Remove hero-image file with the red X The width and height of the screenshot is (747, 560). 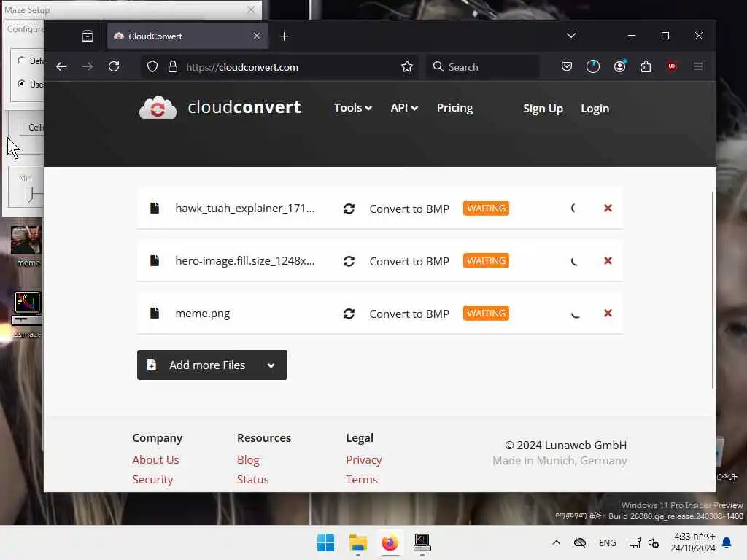pos(608,260)
